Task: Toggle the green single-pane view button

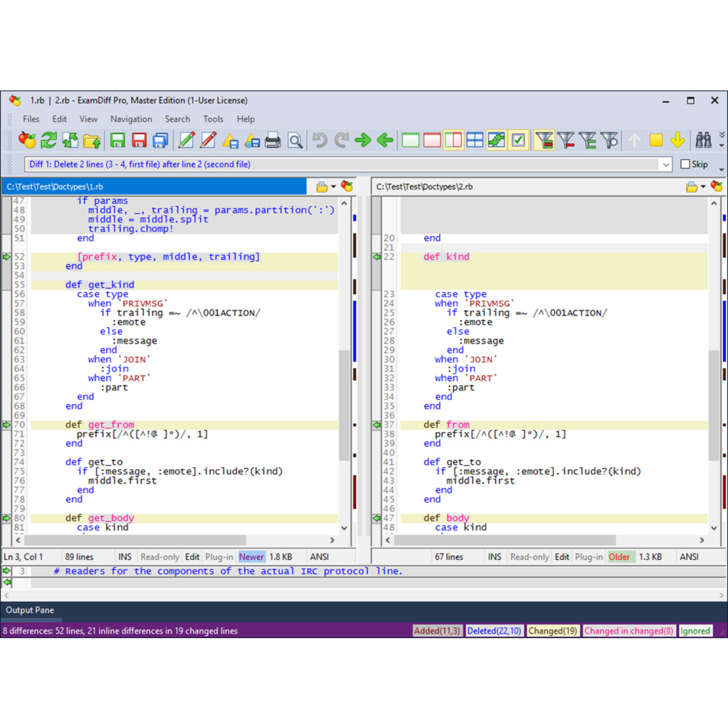Action: (410, 140)
